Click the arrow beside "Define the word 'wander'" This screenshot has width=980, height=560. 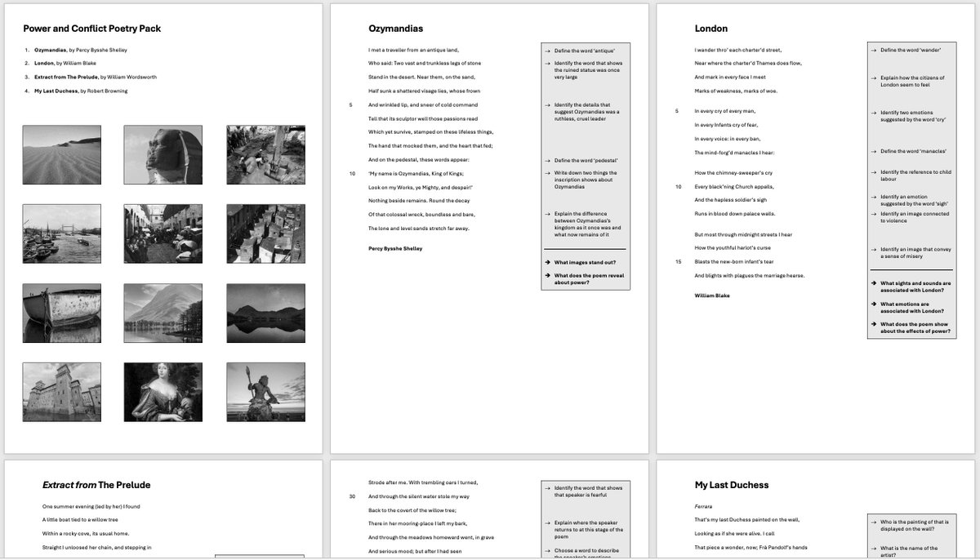click(x=872, y=49)
